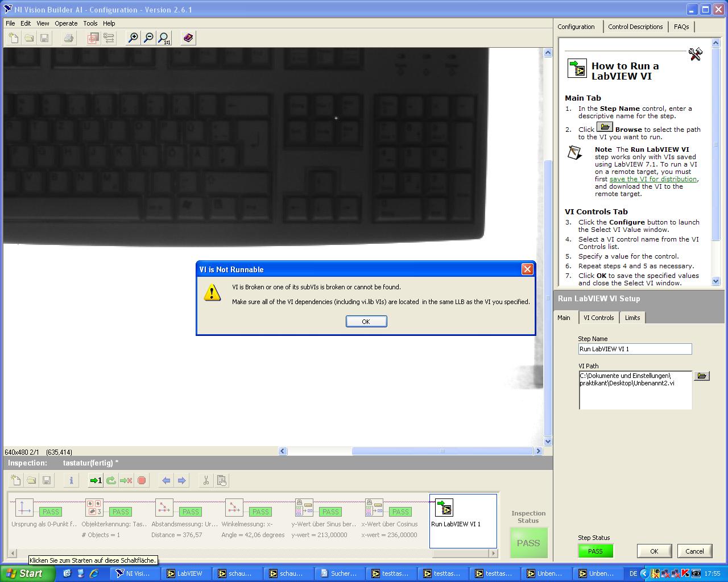This screenshot has height=582, width=728.
Task: Switch to the Control Descriptions tab
Action: point(635,27)
